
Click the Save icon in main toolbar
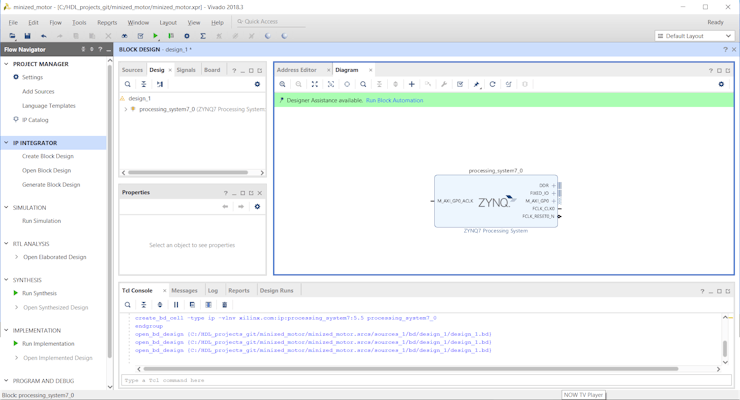27,36
